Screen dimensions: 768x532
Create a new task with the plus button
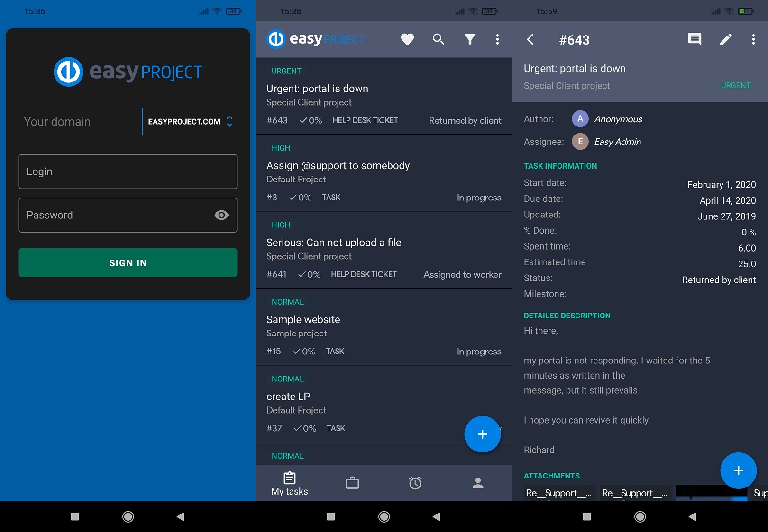point(483,434)
